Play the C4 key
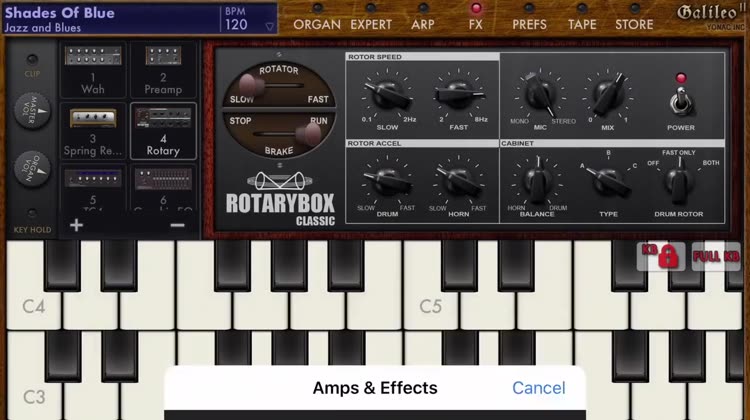 point(33,306)
